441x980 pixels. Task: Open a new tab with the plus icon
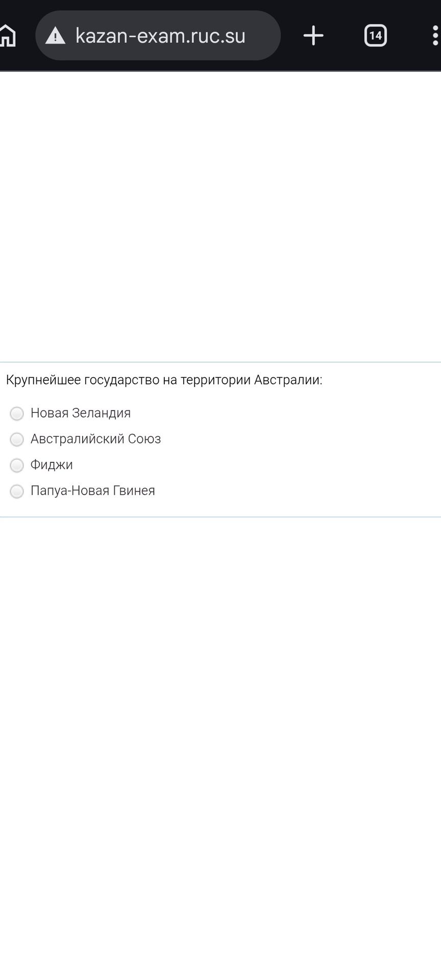pos(313,36)
